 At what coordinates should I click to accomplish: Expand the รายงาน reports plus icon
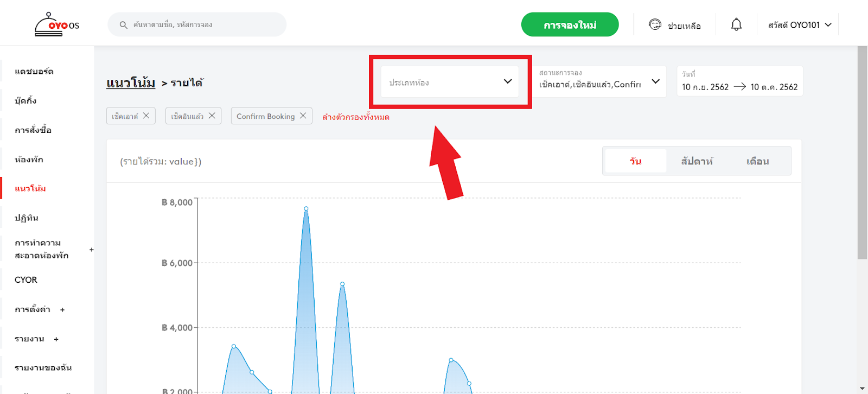pos(56,339)
